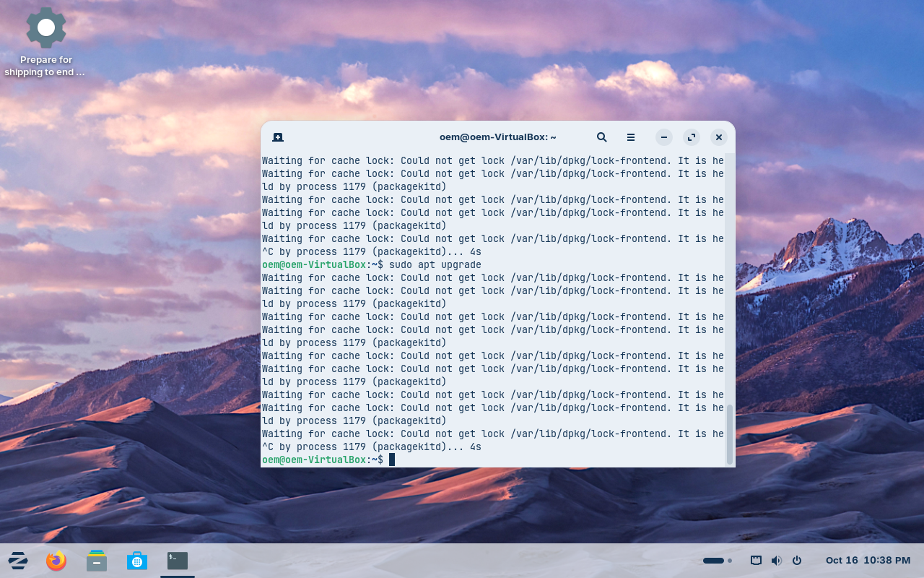Click the final terminal prompt line
The height and width of the screenshot is (578, 924).
pyautogui.click(x=328, y=460)
